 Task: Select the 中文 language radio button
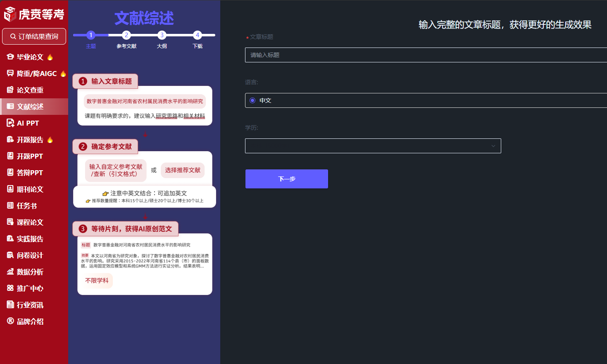click(x=252, y=100)
